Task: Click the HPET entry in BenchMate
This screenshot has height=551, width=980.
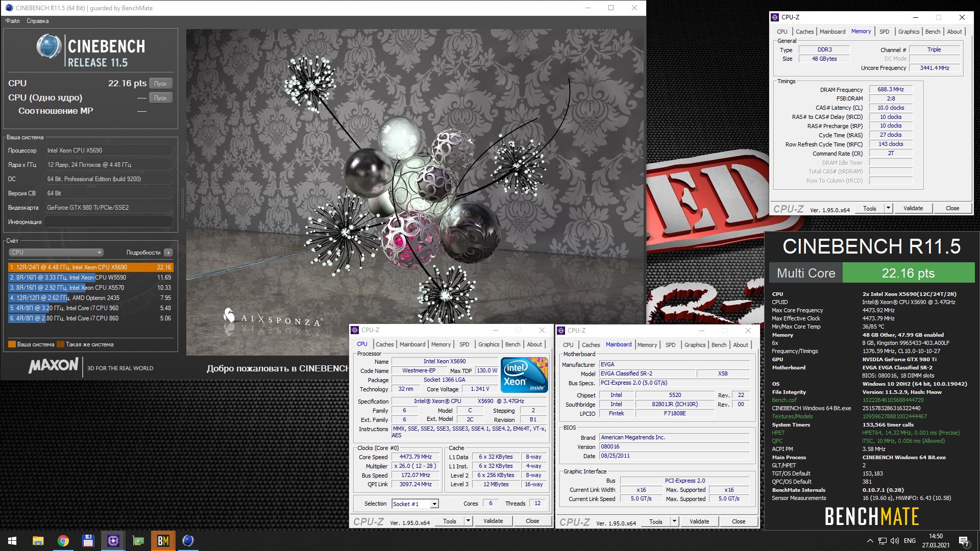Action: pos(778,433)
